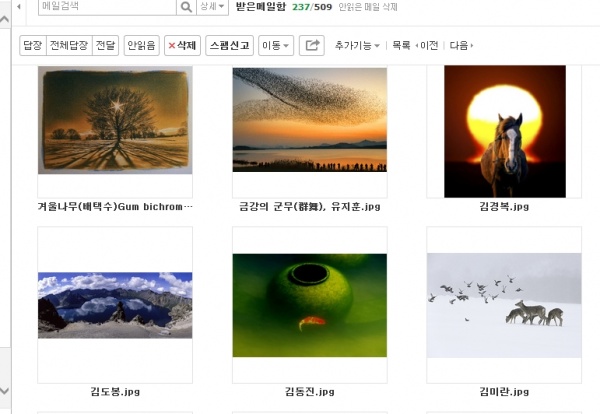Open the 받은메일함 inbox link
Viewport: 600px width, 414px height.
click(x=261, y=7)
